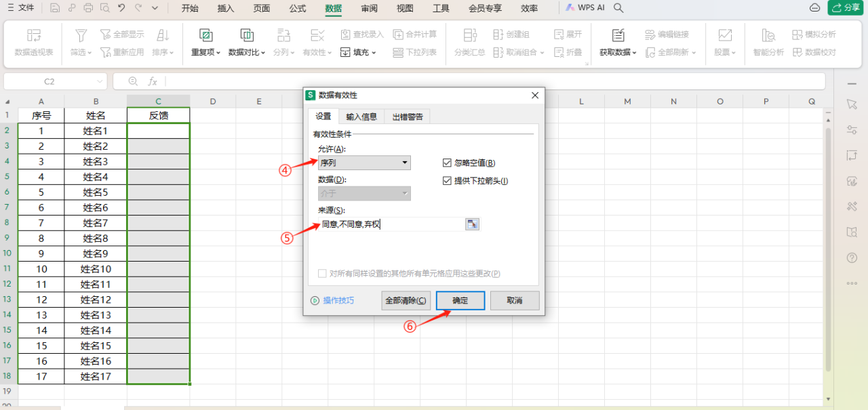Viewport: 868px width, 410px height.
Task: Open the 文件 file menu
Action: 20,8
